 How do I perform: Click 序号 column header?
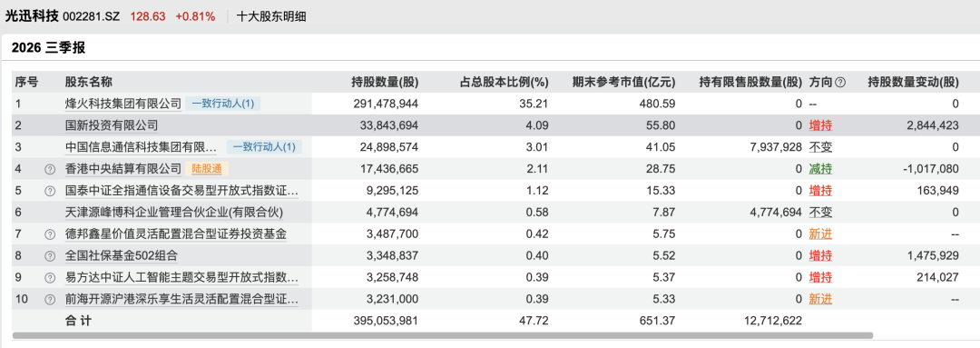point(27,82)
